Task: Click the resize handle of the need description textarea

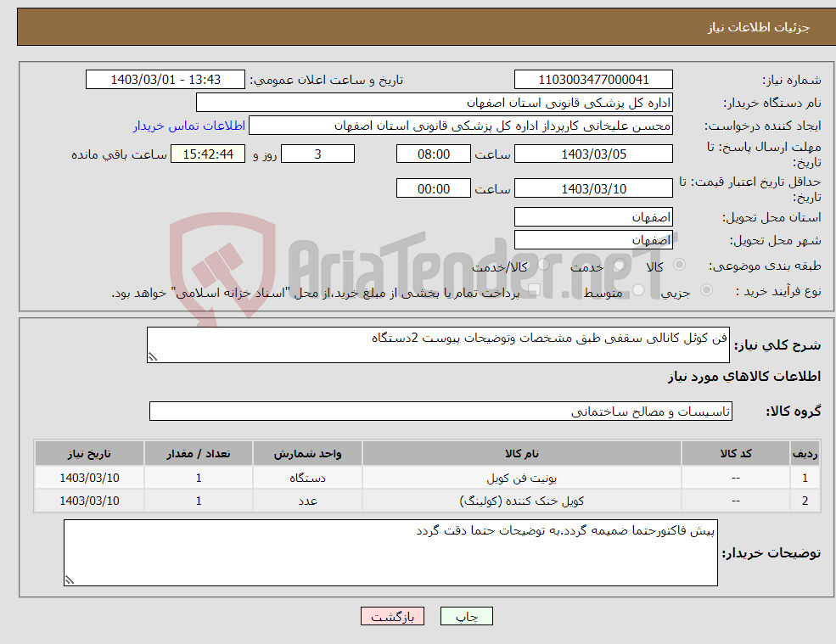Action: [153, 357]
